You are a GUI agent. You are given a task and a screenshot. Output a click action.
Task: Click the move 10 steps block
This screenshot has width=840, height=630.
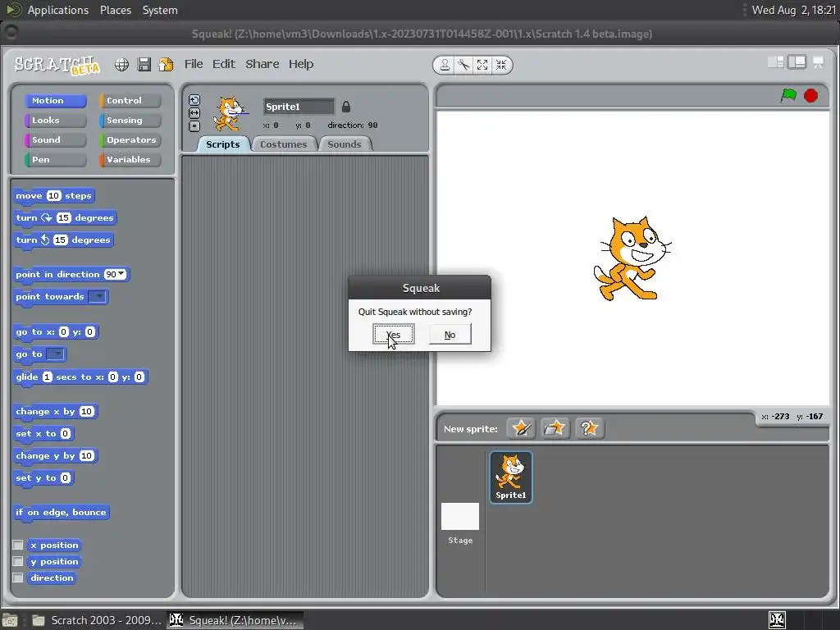click(x=53, y=196)
